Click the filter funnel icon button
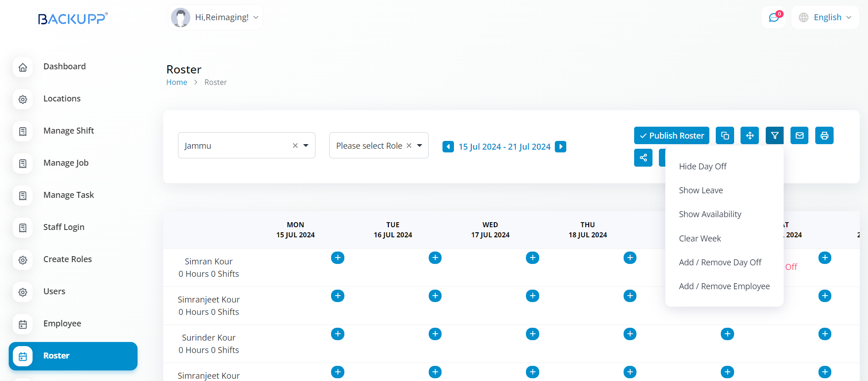 [774, 135]
